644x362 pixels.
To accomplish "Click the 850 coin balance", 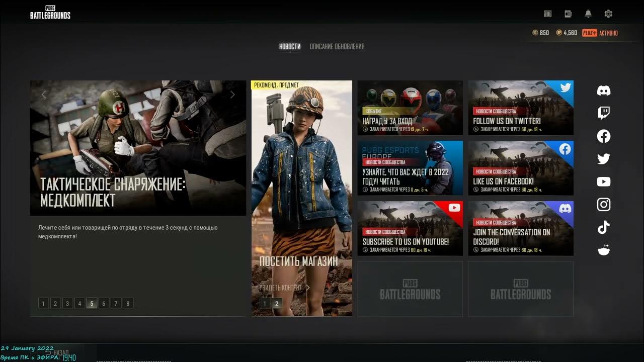I will point(541,33).
